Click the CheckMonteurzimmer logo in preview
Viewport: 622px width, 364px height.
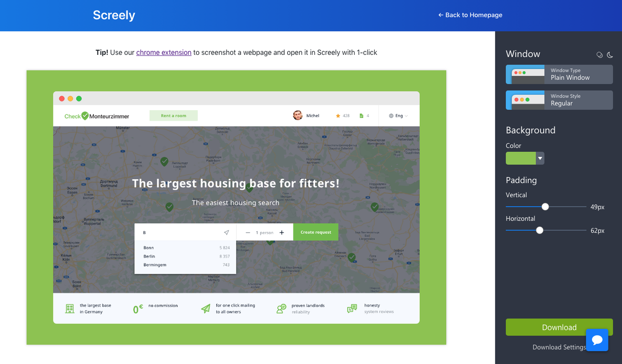tap(97, 116)
